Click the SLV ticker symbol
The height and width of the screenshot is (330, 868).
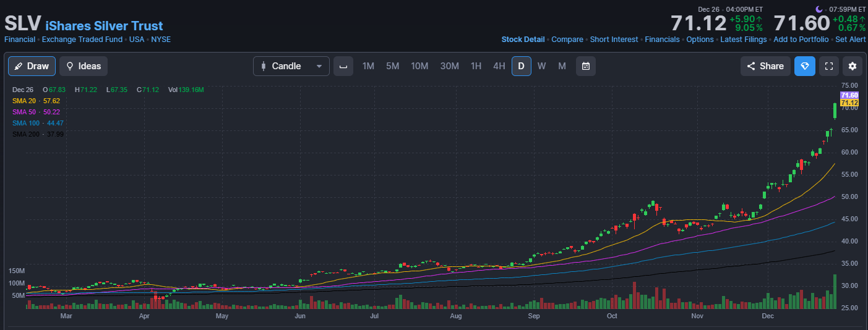coord(22,24)
